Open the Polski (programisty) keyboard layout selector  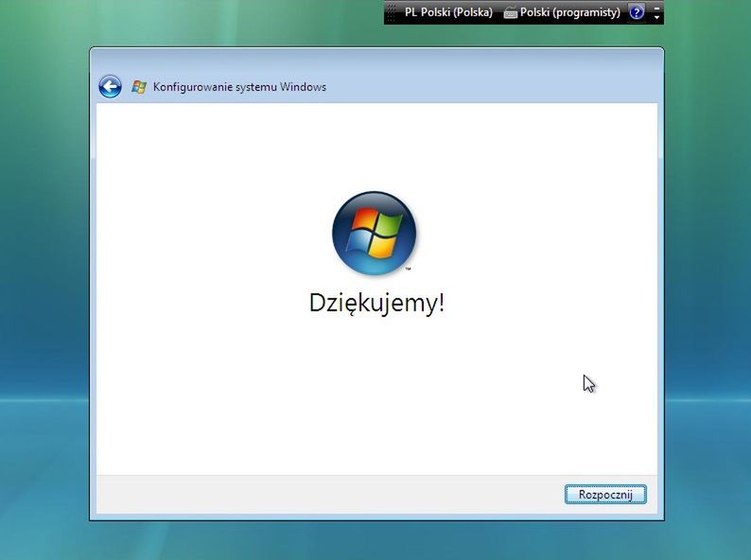pos(562,12)
